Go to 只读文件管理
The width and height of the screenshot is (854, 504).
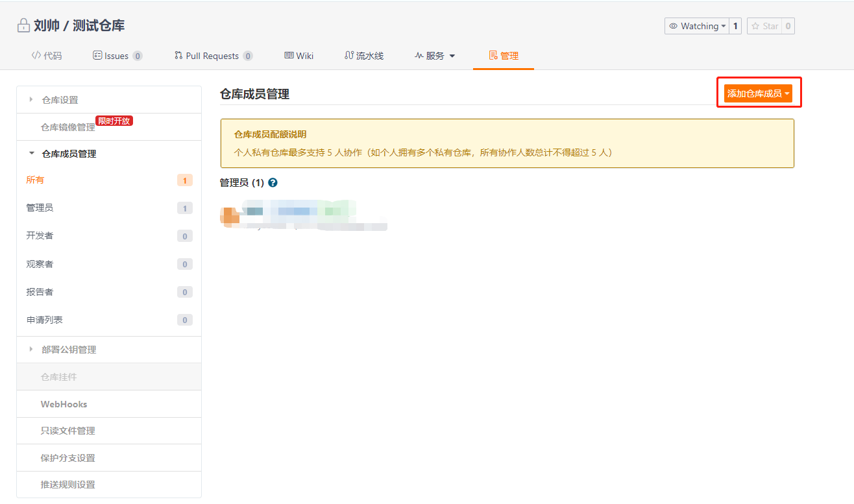coord(109,431)
